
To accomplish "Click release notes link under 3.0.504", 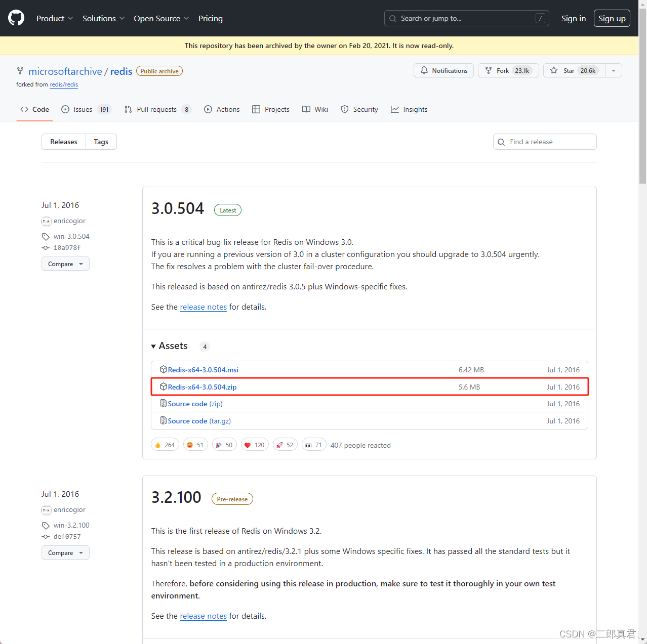I will tap(204, 307).
